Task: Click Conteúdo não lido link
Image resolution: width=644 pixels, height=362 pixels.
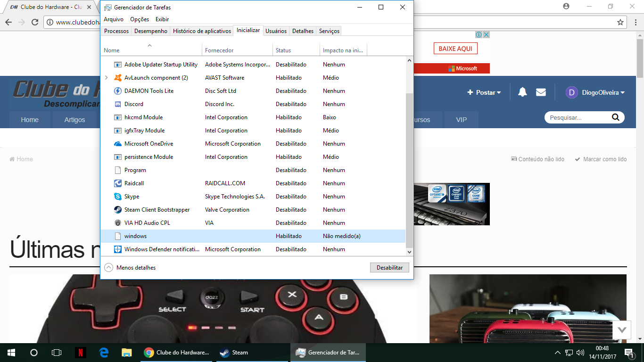Action: (537, 159)
